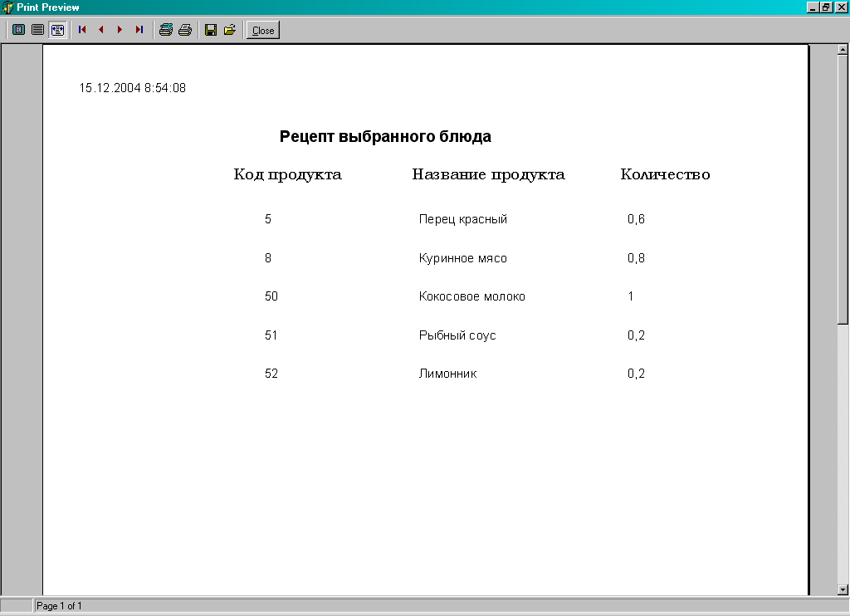Click product code 52
850x616 pixels.
pyautogui.click(x=271, y=374)
